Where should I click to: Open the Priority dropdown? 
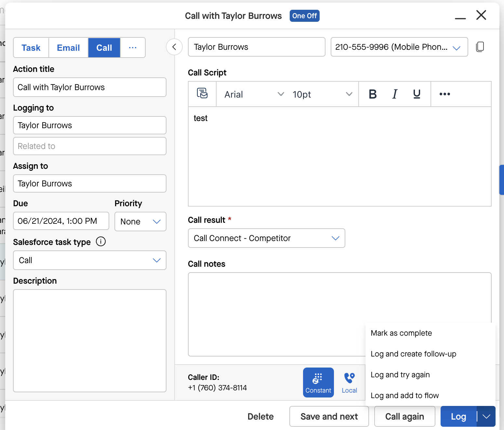pos(140,222)
